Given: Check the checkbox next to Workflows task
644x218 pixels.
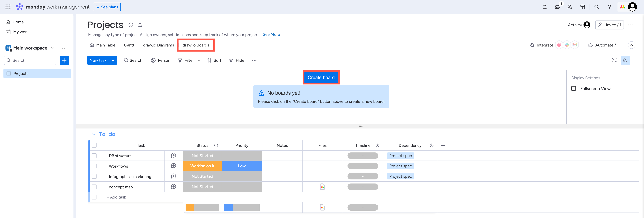Looking at the screenshot, I should tap(94, 166).
